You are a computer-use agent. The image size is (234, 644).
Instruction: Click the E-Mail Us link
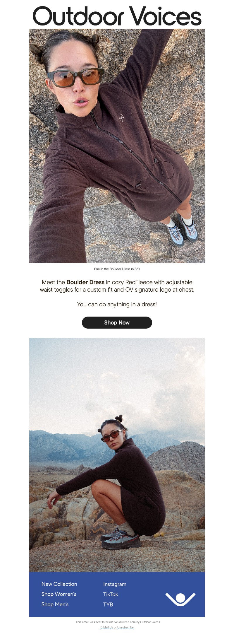point(106,627)
